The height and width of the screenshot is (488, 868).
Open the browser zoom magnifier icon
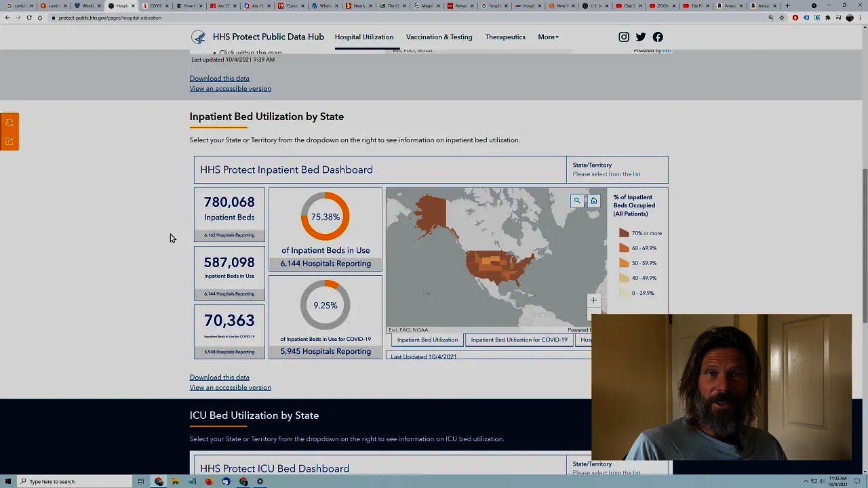click(771, 18)
